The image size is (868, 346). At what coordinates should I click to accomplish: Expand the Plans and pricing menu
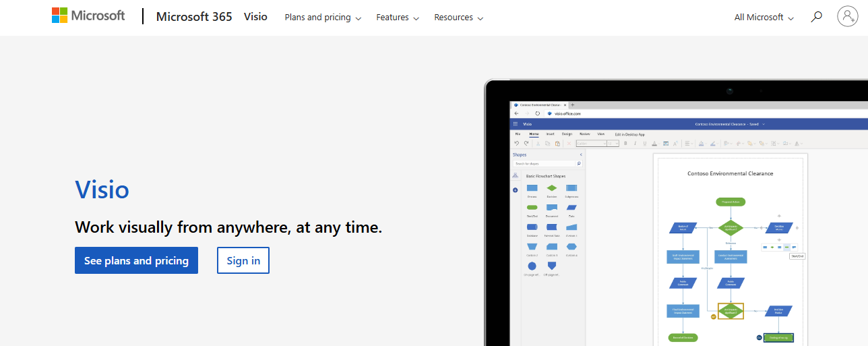click(323, 18)
